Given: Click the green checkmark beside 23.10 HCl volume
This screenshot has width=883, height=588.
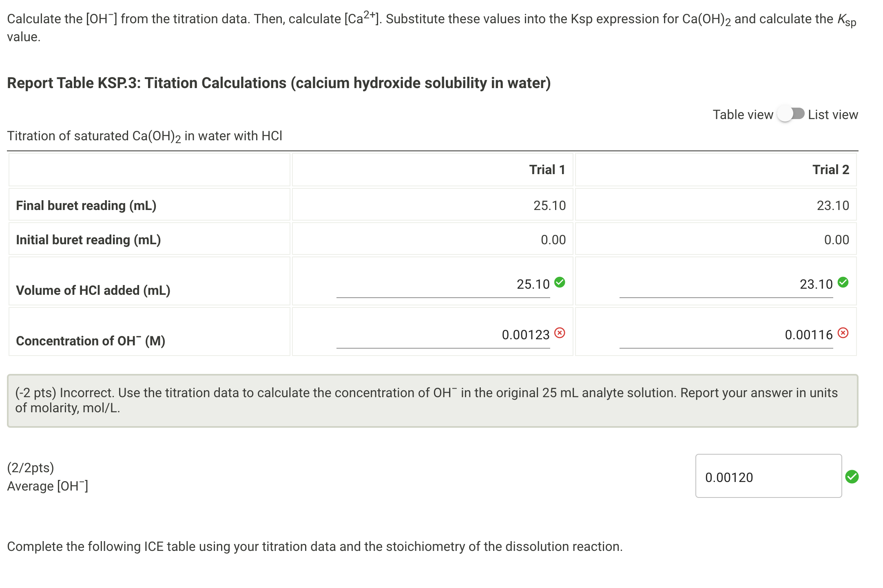Looking at the screenshot, I should 843,283.
